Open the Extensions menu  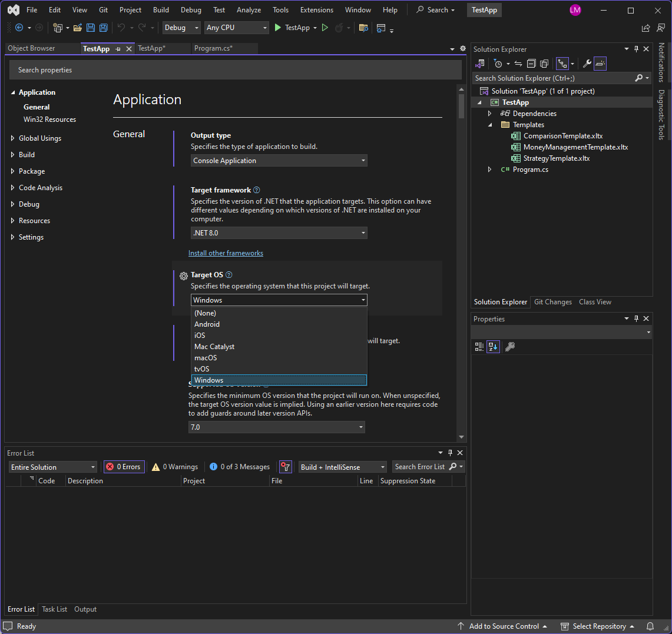tap(316, 10)
